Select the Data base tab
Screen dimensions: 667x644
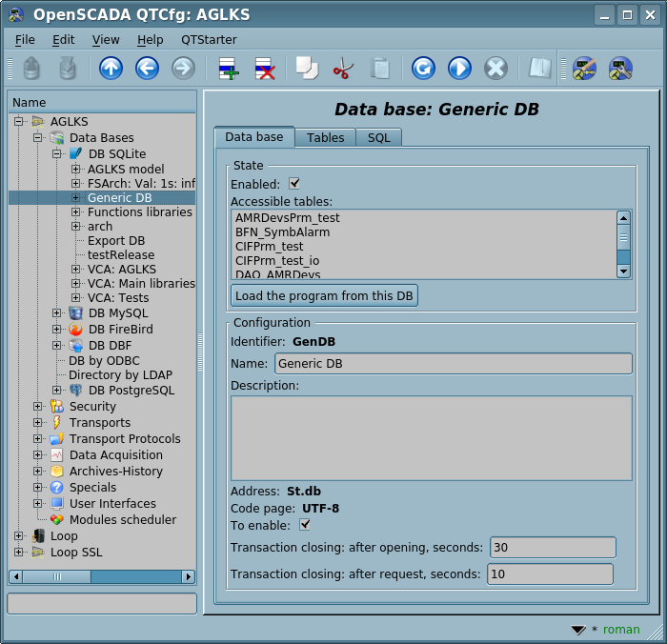[254, 136]
